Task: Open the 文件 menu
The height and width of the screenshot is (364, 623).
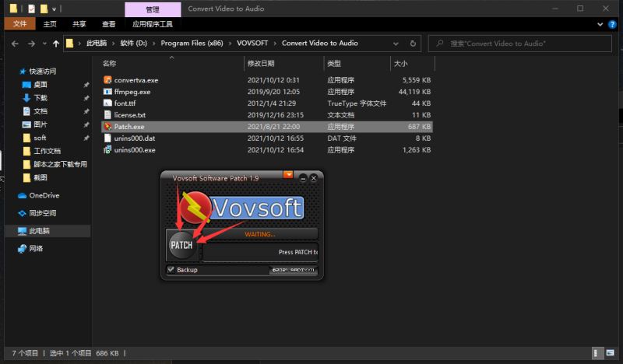Action: [19, 24]
